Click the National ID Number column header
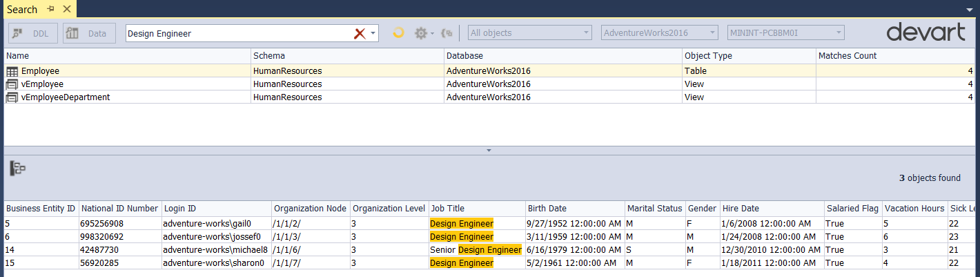This screenshot has height=277, width=980. point(119,208)
